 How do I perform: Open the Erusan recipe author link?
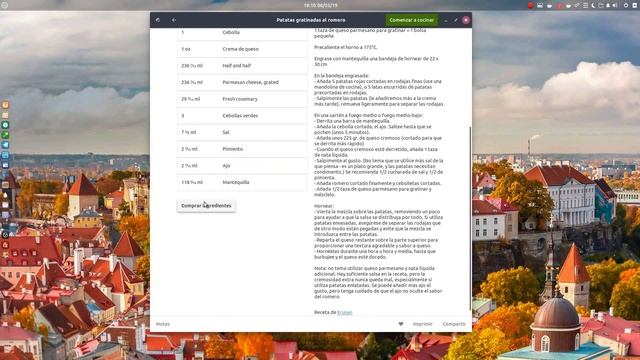(x=344, y=312)
